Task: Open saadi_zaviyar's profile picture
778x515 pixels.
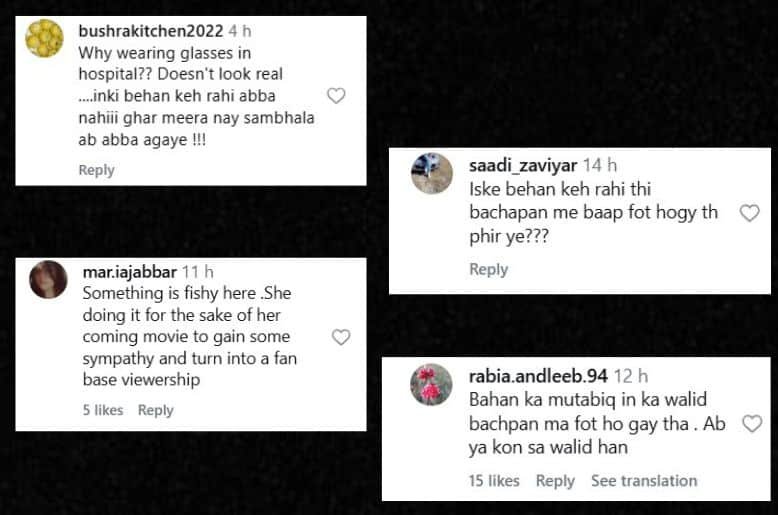Action: [x=431, y=174]
